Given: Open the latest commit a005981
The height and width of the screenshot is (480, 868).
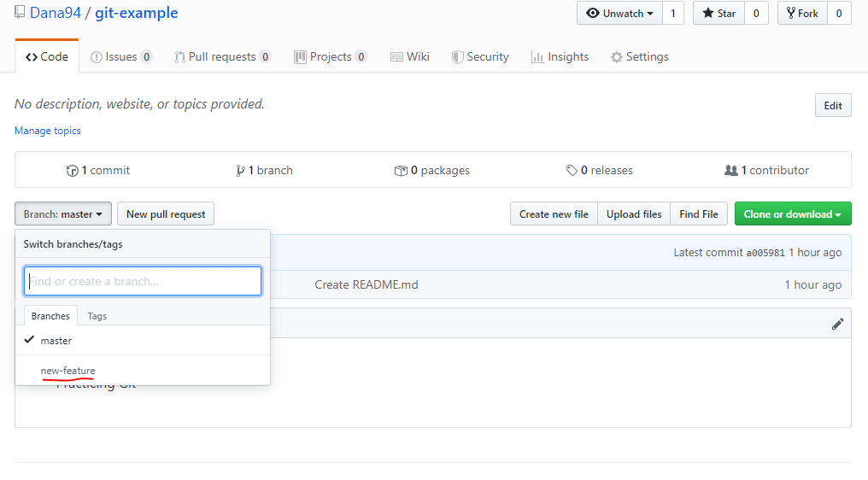Looking at the screenshot, I should (765, 253).
